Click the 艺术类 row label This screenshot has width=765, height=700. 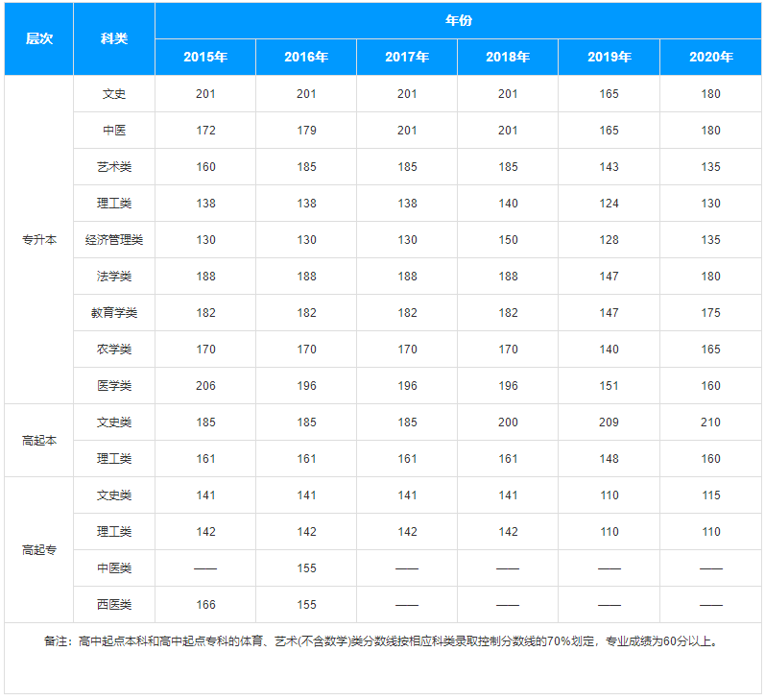coord(113,167)
